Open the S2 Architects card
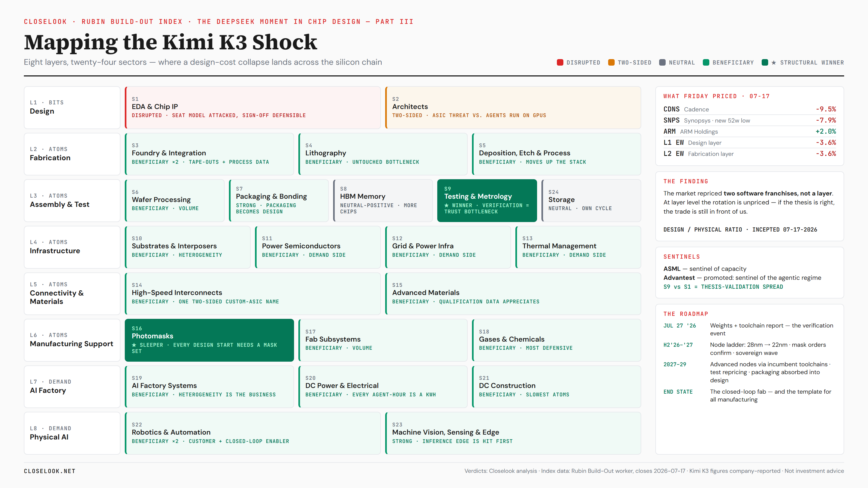868x488 pixels. click(x=513, y=108)
